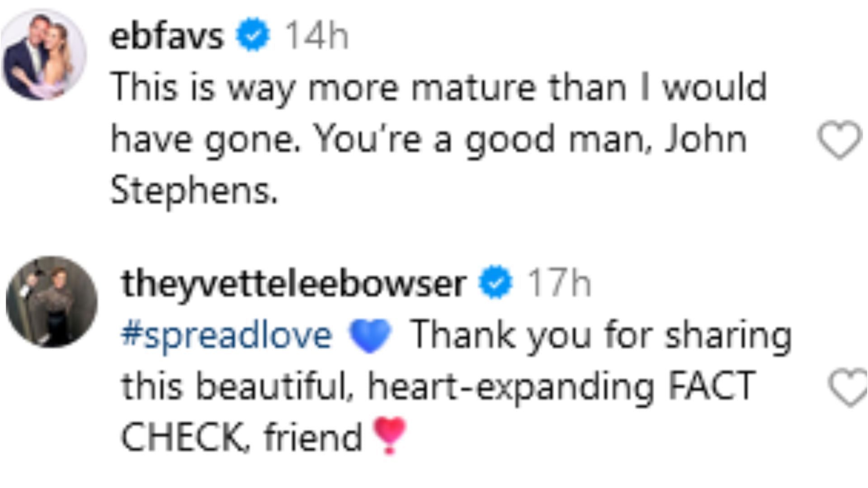This screenshot has height=488, width=868.
Task: Click the blue heart emoji after #spreadlove
Action: pyautogui.click(x=370, y=335)
